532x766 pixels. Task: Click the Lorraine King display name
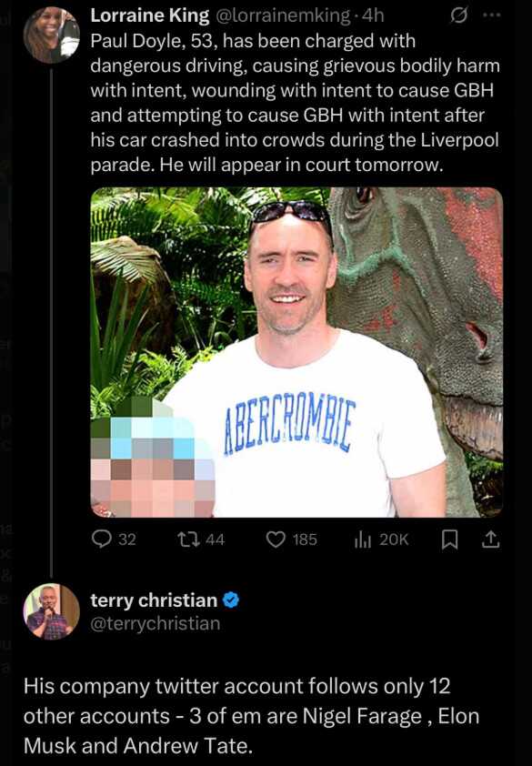(x=150, y=15)
